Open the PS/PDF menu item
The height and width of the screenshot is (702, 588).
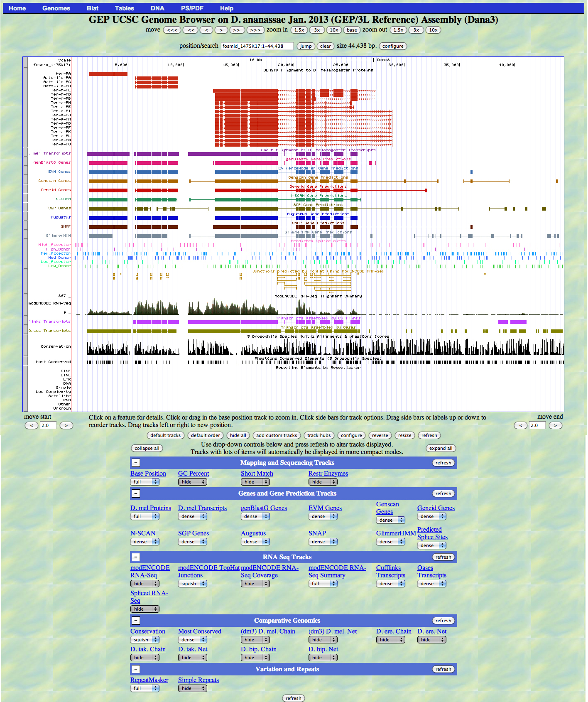[192, 8]
